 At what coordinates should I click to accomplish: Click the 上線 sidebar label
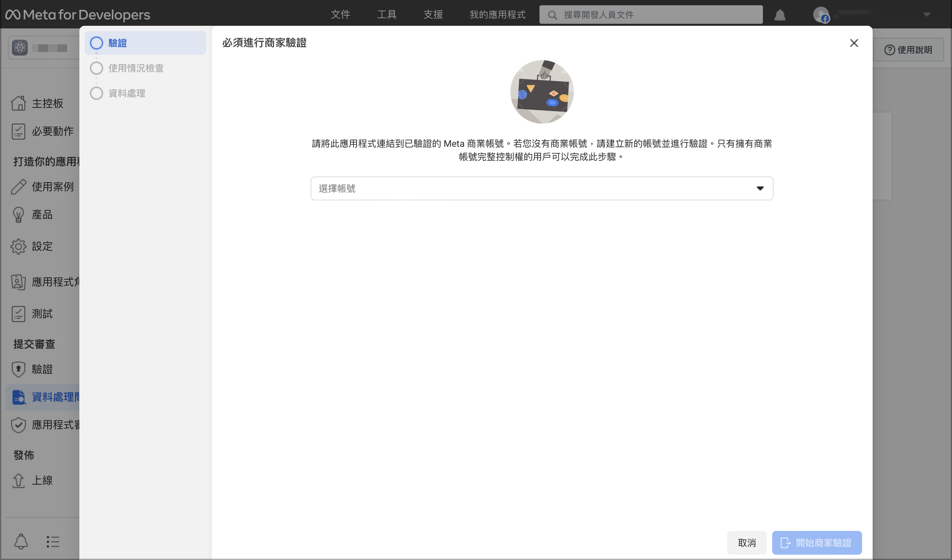42,480
